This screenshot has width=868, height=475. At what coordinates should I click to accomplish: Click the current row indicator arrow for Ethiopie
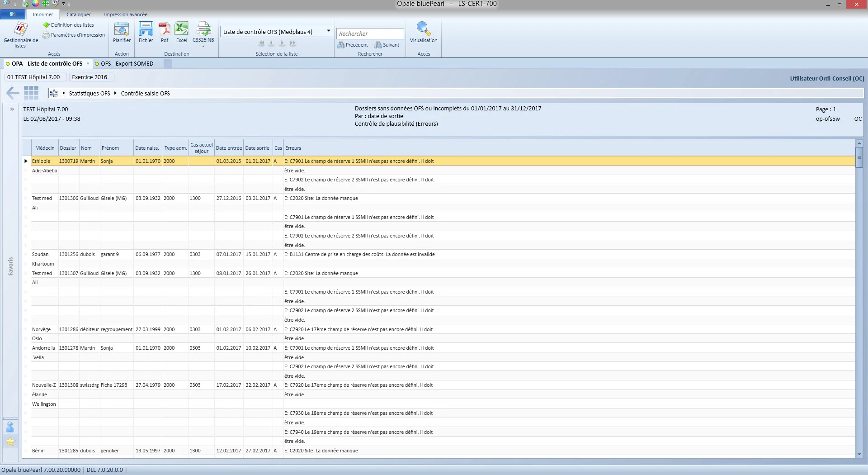coord(26,161)
